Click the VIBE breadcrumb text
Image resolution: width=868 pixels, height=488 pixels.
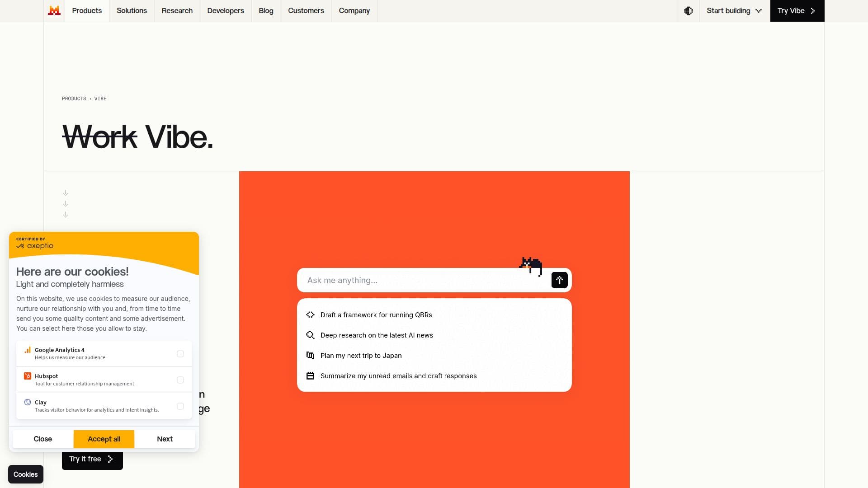coord(100,99)
